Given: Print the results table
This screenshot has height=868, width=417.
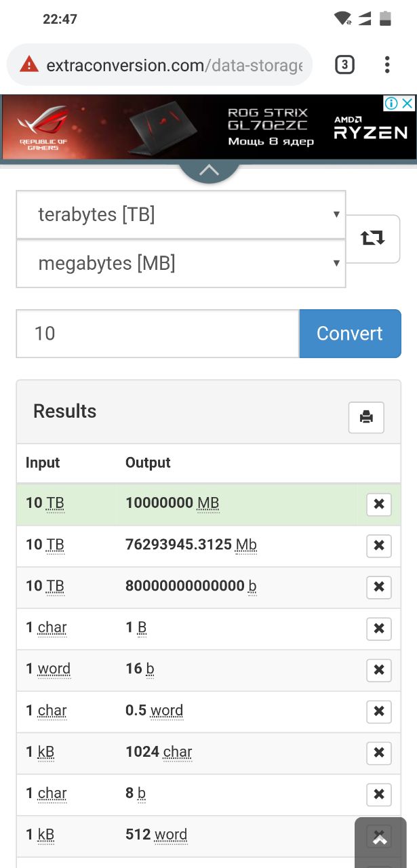Looking at the screenshot, I should coord(366,417).
